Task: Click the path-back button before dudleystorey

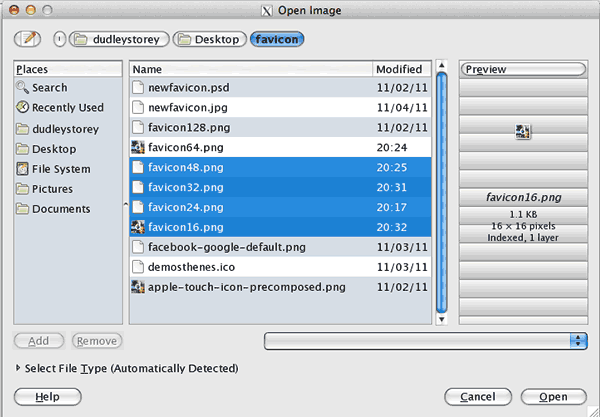Action: [59, 39]
